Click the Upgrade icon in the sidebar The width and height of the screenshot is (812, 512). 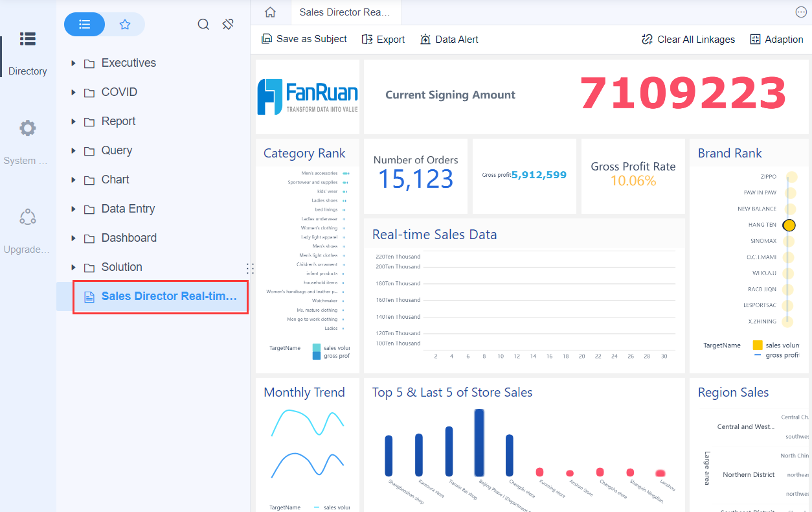[x=27, y=216]
